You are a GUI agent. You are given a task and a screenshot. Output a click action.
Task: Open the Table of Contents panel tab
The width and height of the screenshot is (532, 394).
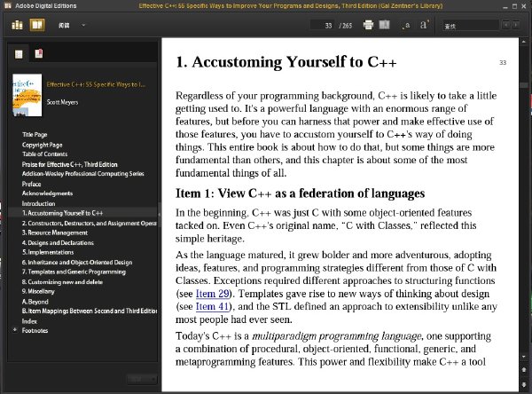coord(19,54)
